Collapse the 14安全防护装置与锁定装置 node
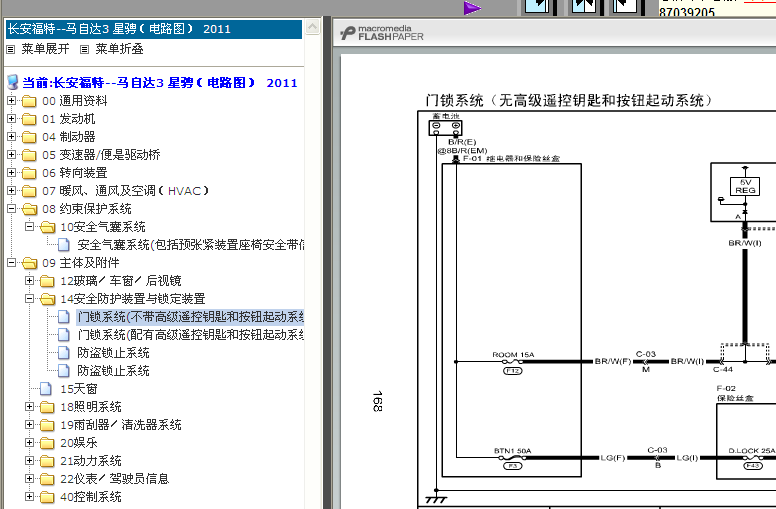776x509 pixels. point(29,299)
